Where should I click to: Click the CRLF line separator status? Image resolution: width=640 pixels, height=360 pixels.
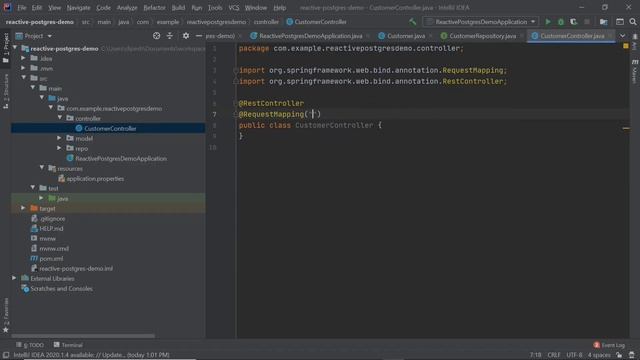pos(553,355)
